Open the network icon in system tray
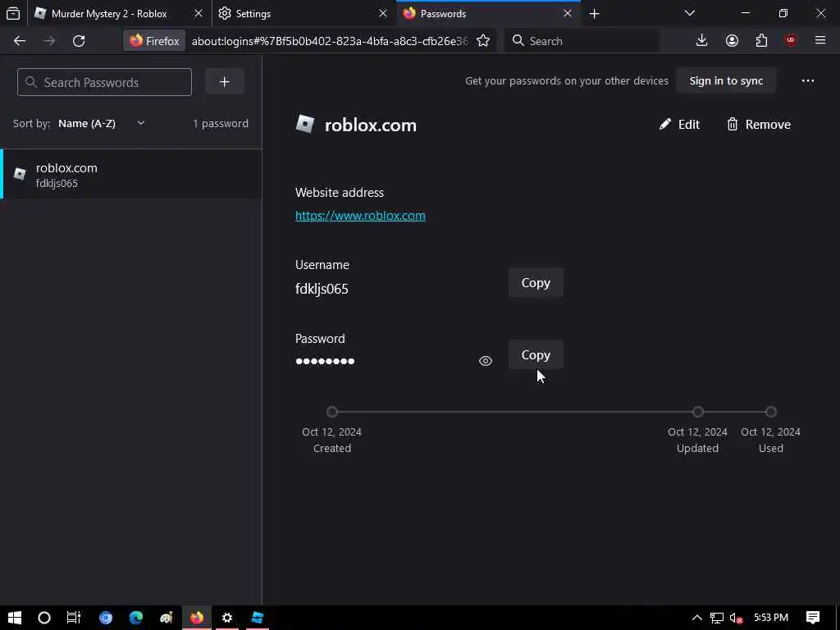The height and width of the screenshot is (630, 840). [x=716, y=618]
